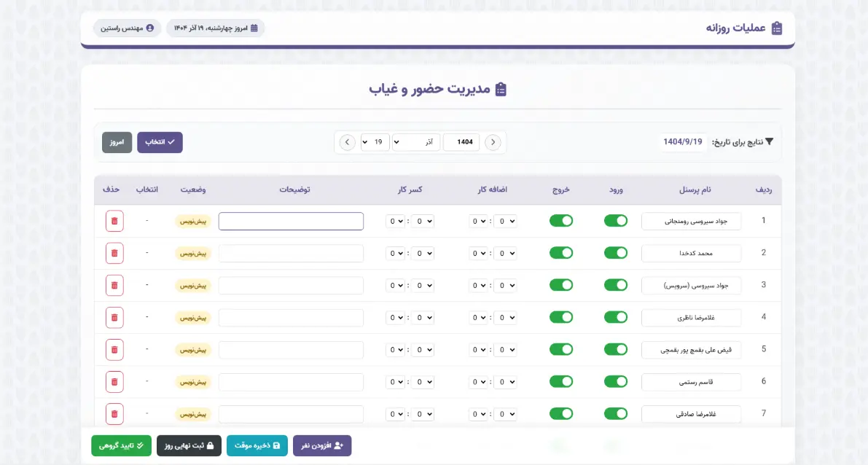The width and height of the screenshot is (868, 465).
Task: Click the filter icon next to نتایج برای تاریخ
Action: point(769,142)
